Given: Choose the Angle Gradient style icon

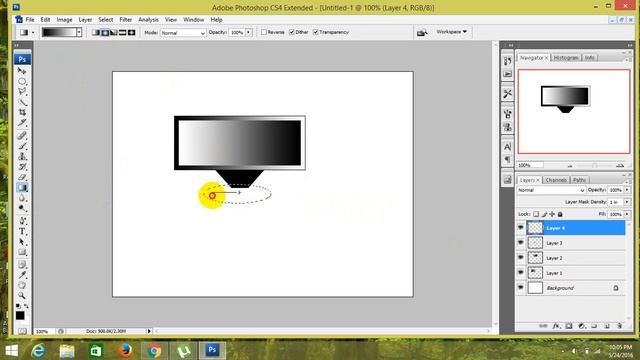Looking at the screenshot, I should click(x=114, y=32).
